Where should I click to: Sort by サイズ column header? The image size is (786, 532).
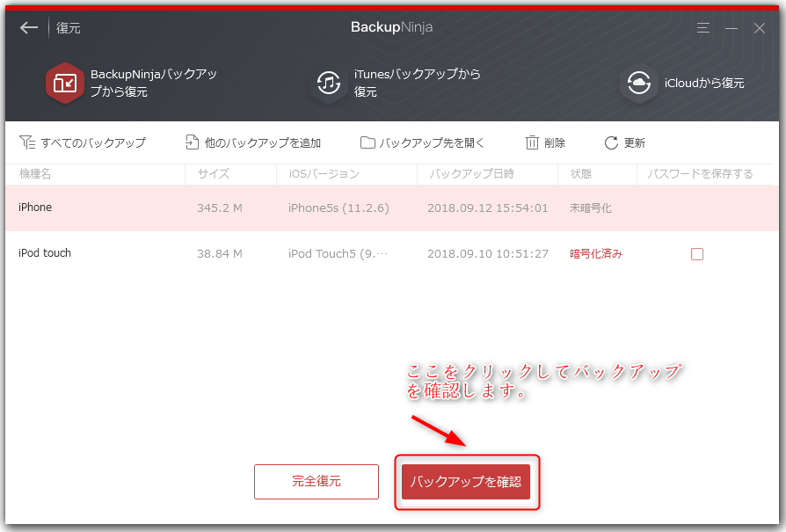click(214, 174)
